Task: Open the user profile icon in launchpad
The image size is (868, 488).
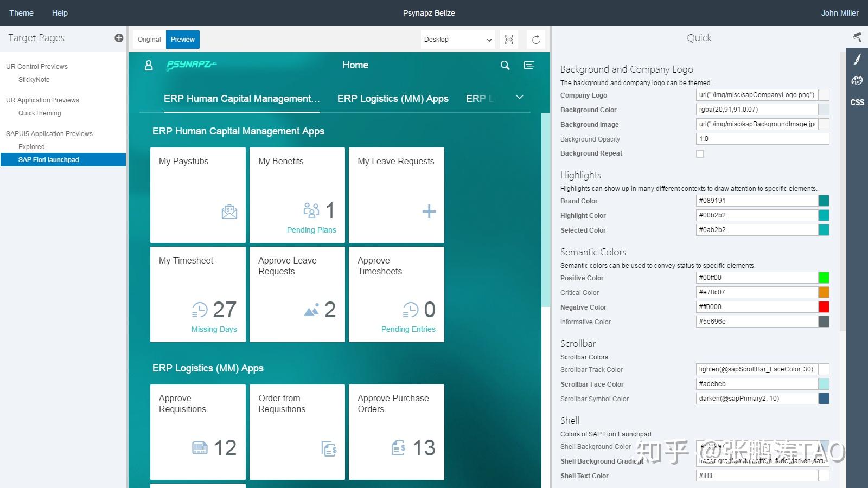Action: pyautogui.click(x=149, y=66)
